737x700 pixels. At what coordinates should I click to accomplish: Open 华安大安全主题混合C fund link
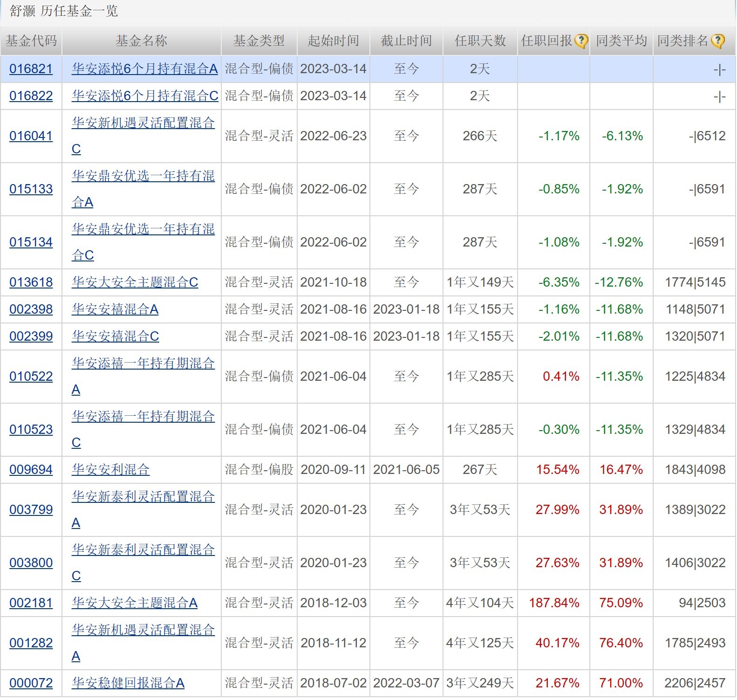(135, 282)
